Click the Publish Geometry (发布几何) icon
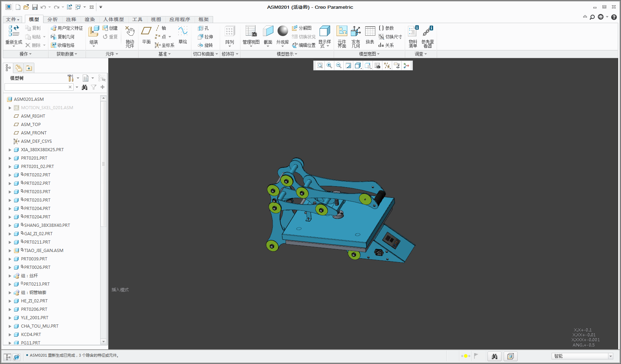Image resolution: width=621 pixels, height=364 pixels. click(x=356, y=31)
